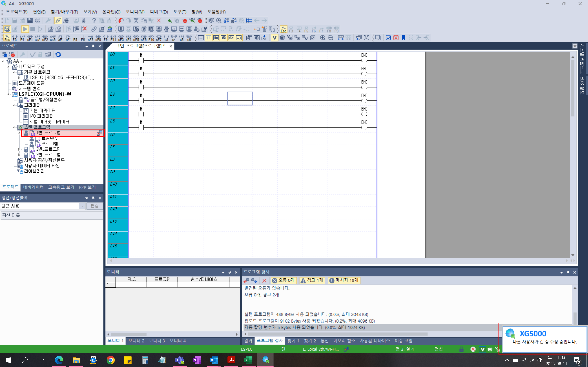The height and width of the screenshot is (367, 588).
Task: Open I/O 파라미터 in project tree
Action: [41, 116]
